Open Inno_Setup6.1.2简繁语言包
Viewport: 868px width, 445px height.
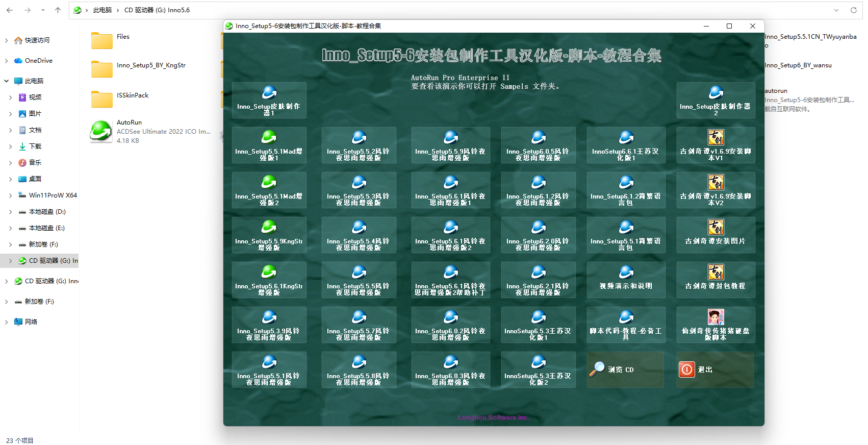point(626,190)
